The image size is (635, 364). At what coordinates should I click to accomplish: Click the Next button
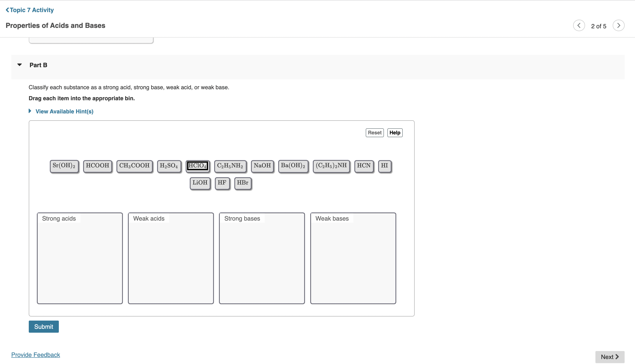pyautogui.click(x=609, y=357)
